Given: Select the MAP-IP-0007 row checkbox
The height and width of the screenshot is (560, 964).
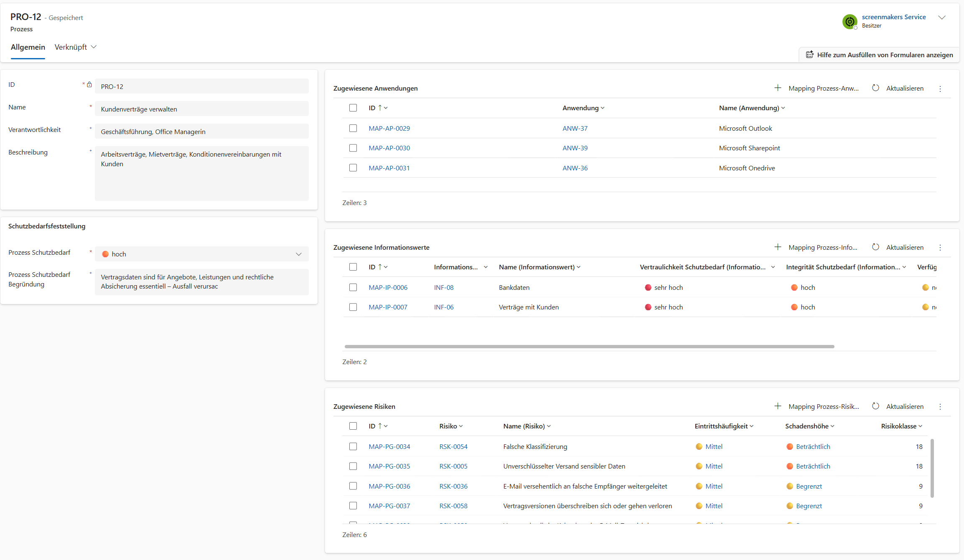Looking at the screenshot, I should point(353,307).
